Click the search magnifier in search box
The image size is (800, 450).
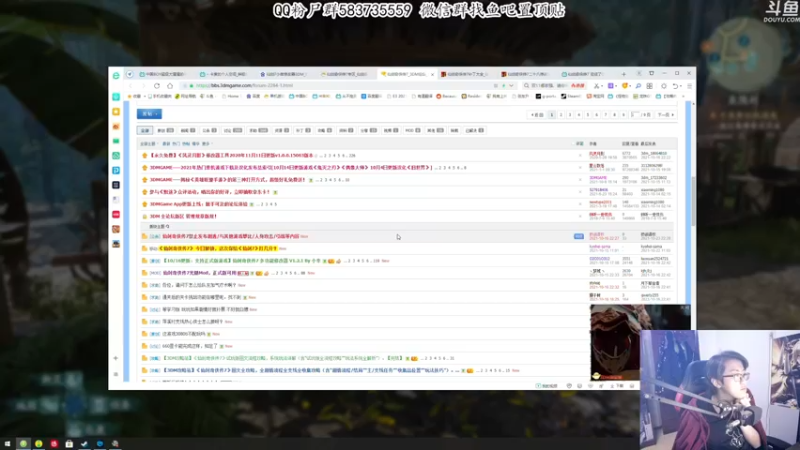527,86
